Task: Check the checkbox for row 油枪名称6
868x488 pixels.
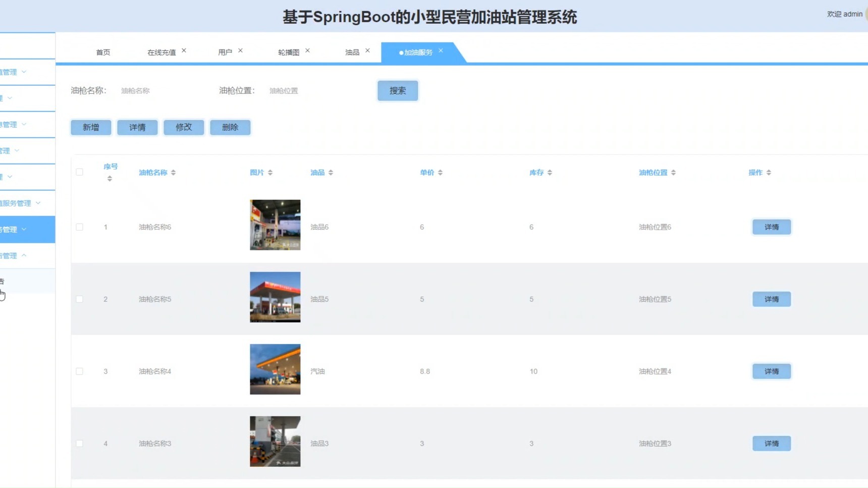Action: 79,227
